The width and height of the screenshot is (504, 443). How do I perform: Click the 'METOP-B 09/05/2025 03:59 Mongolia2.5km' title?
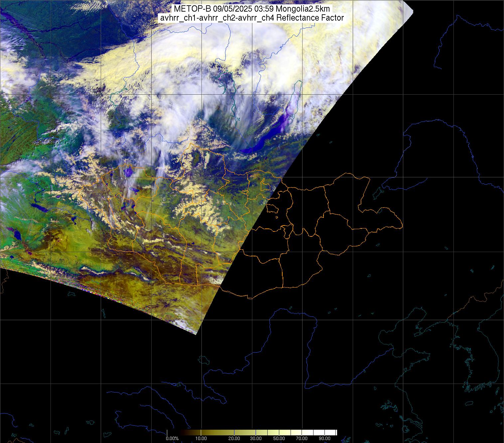tap(252, 9)
